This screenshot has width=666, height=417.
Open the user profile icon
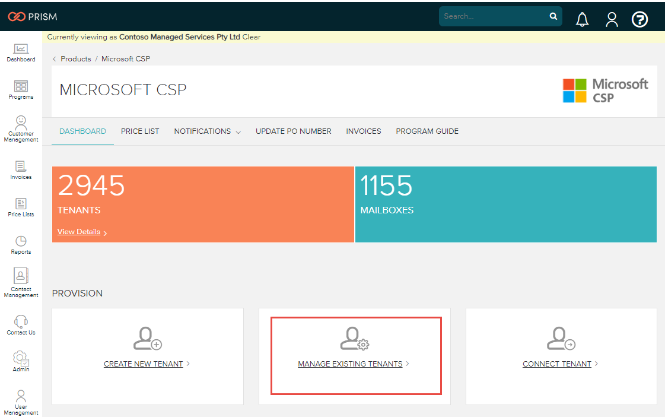pos(611,18)
